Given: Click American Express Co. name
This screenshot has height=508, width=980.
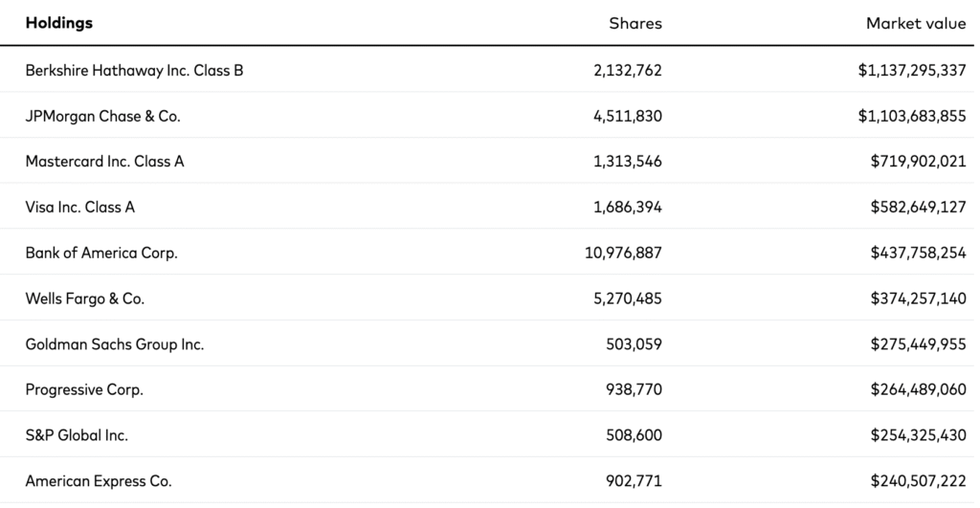Looking at the screenshot, I should (99, 481).
